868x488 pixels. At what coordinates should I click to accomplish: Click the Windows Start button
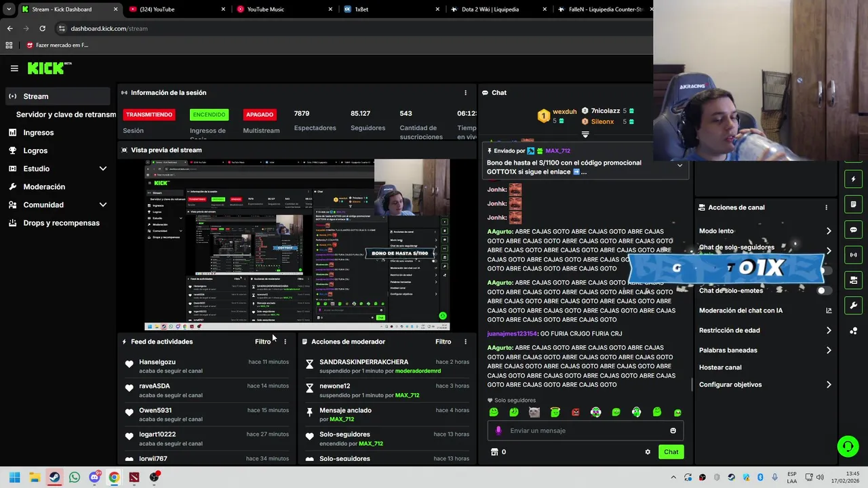click(x=14, y=477)
